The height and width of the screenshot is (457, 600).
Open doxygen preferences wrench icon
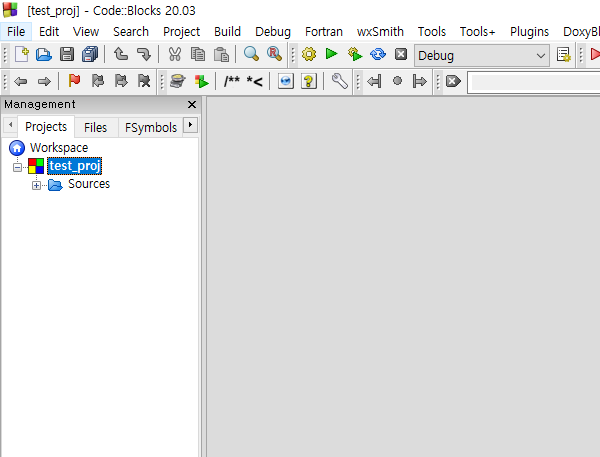pyautogui.click(x=340, y=81)
